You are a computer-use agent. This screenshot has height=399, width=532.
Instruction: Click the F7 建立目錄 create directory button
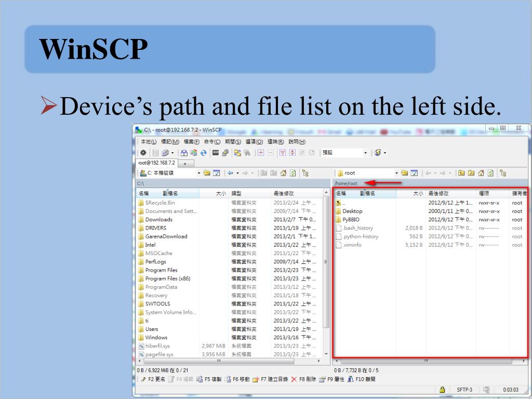(x=270, y=379)
